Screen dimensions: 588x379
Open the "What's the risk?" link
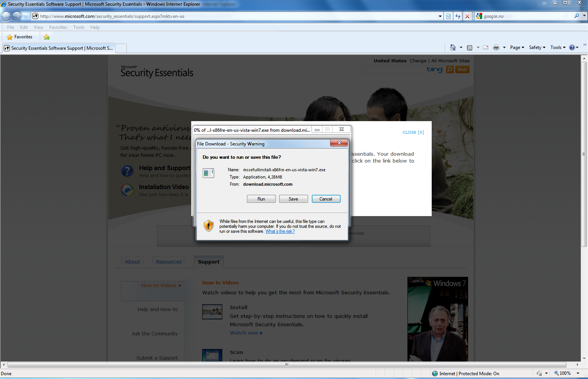(x=280, y=231)
